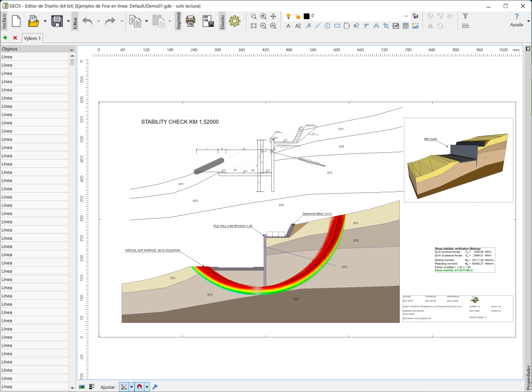This screenshot has width=532, height=392.
Task: Open settings with the gear icon
Action: click(234, 21)
